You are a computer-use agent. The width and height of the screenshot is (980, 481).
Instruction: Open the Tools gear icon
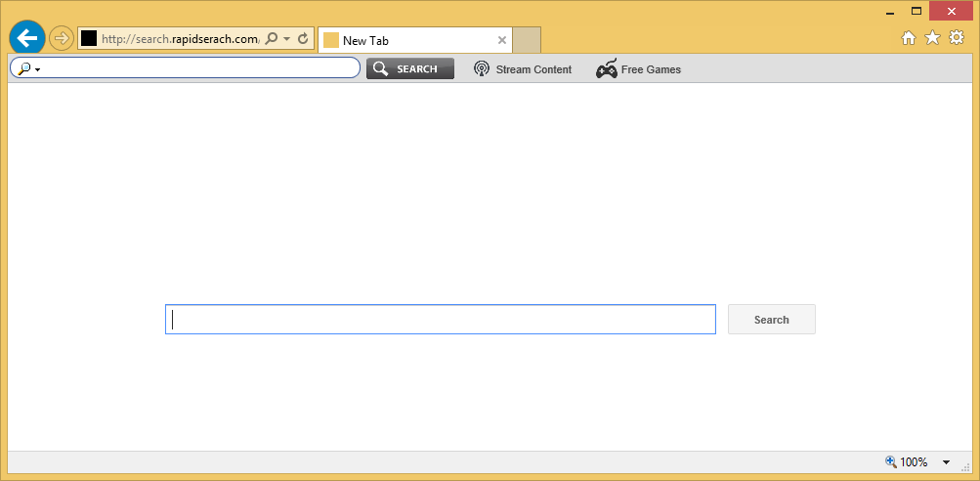click(x=957, y=37)
